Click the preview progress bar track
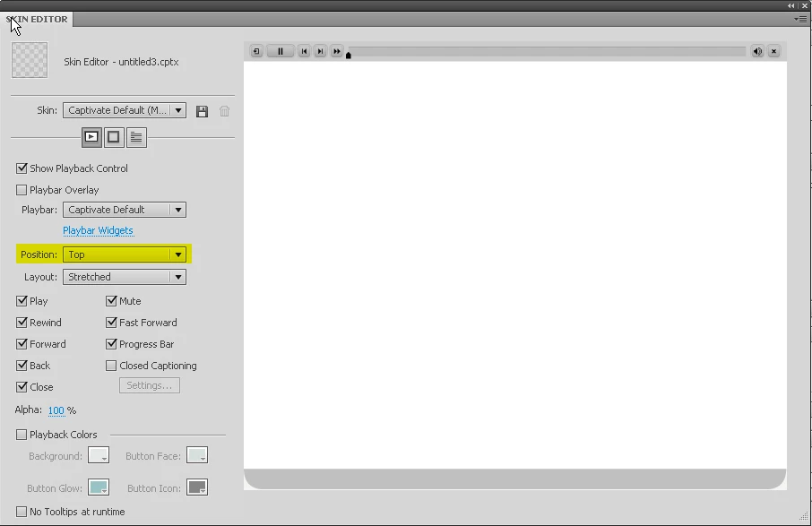The image size is (812, 526). coord(547,51)
